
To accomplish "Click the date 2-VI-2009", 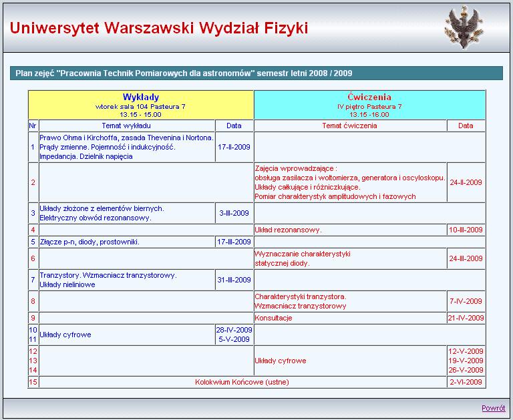I will pos(466,382).
